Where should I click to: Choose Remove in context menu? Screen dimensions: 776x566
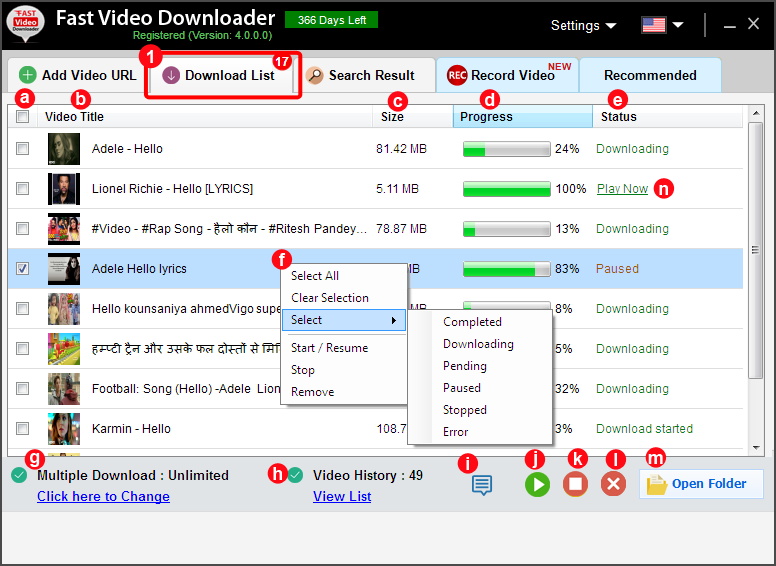pos(344,392)
